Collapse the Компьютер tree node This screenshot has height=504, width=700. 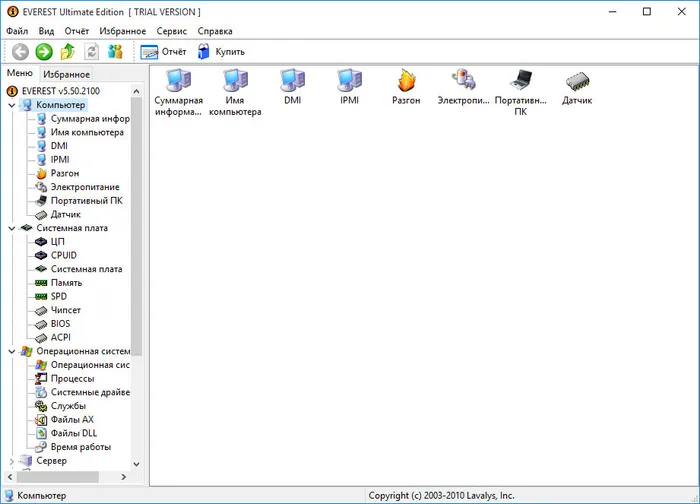pos(12,105)
